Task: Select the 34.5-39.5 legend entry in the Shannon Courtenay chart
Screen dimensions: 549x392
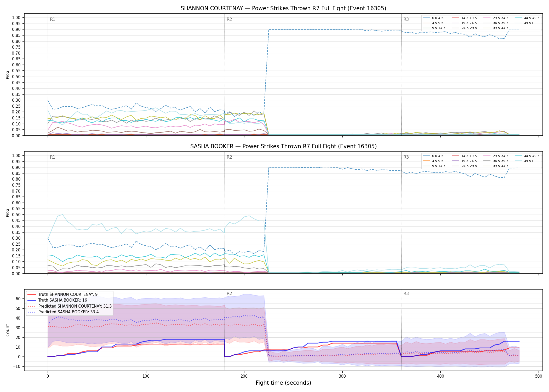Action: tap(496, 23)
